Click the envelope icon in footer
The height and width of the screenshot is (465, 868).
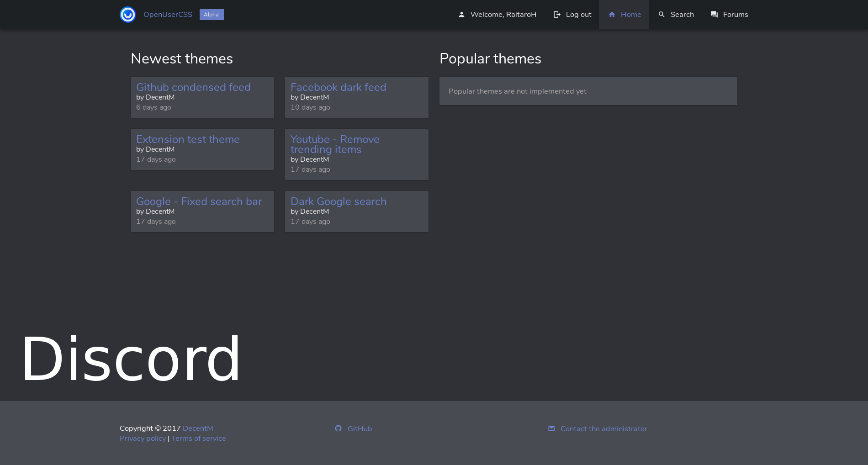click(551, 428)
